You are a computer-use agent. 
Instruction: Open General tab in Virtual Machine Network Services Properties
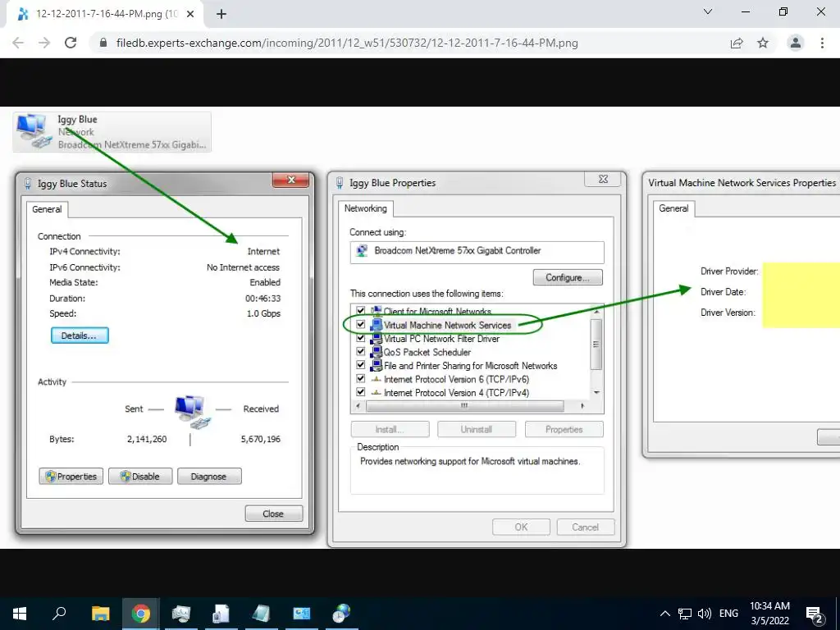[674, 208]
